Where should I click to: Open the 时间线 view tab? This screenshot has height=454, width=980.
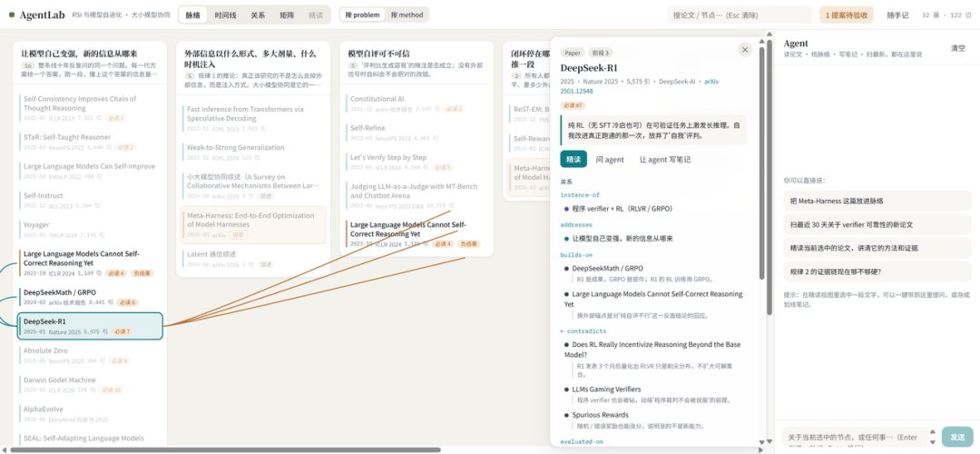(225, 15)
